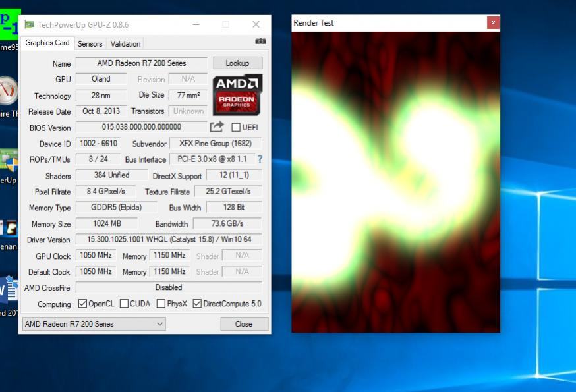Toggle the OpenCL checkbox

[82, 304]
